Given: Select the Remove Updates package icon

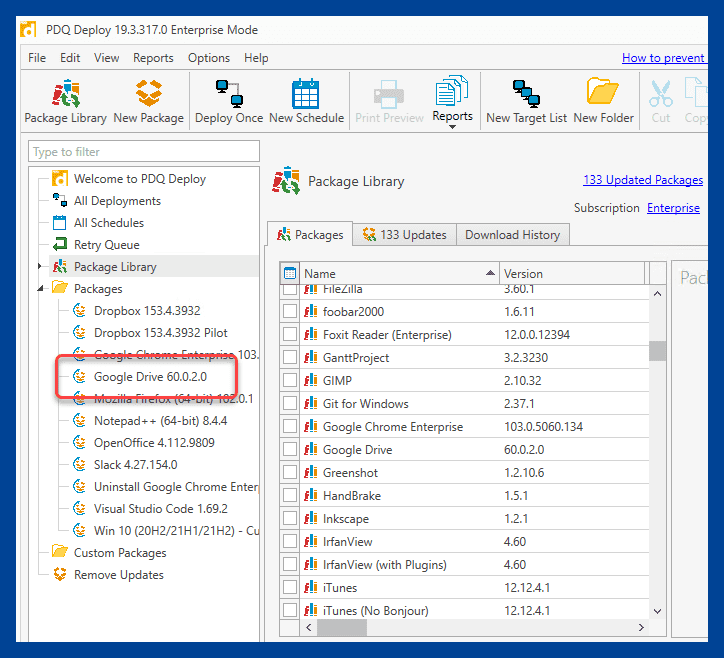Looking at the screenshot, I should 60,574.
